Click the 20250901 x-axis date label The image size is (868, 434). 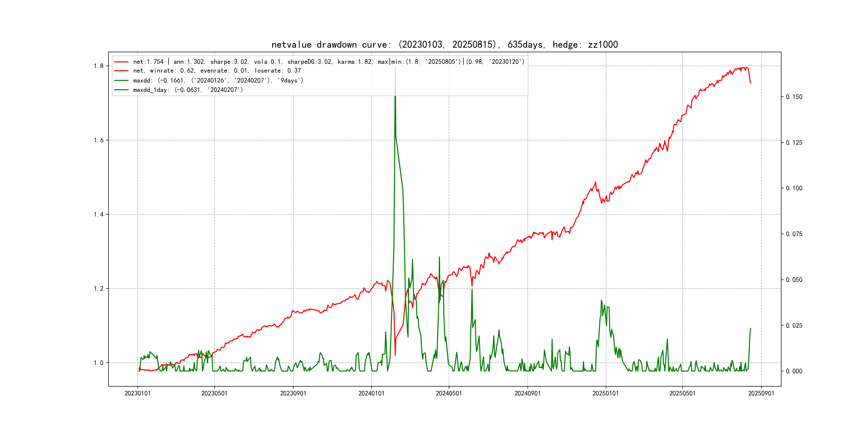[x=761, y=394]
